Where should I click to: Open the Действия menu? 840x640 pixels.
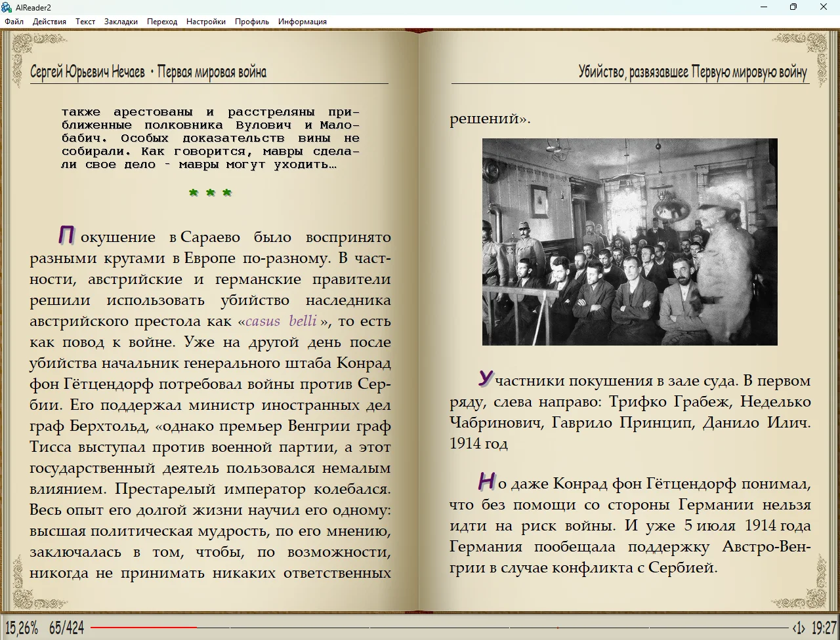(49, 22)
